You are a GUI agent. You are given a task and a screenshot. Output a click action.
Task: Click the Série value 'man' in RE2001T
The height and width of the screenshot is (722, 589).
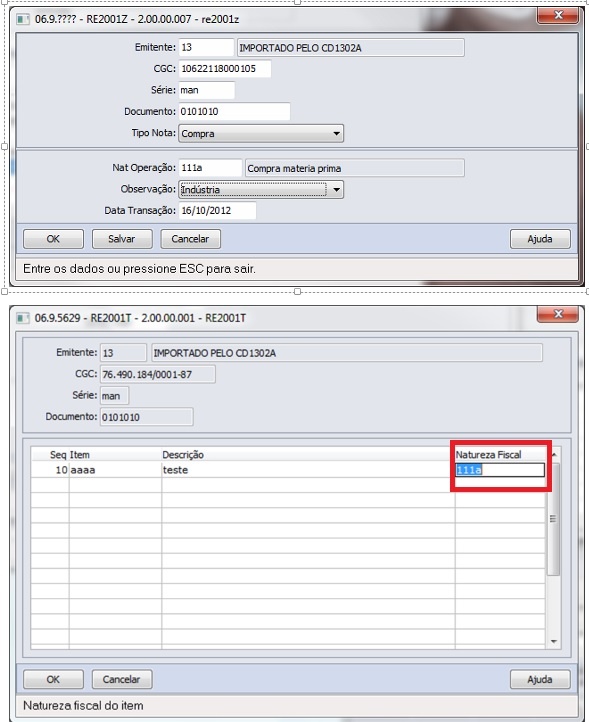pyautogui.click(x=115, y=396)
